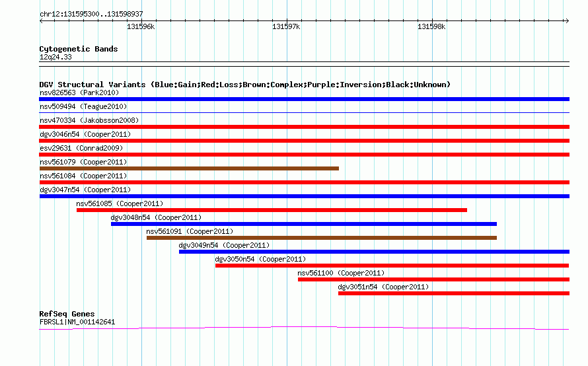Click the blue dgv3049n54 gain bar
This screenshot has width=588, height=366.
point(374,252)
